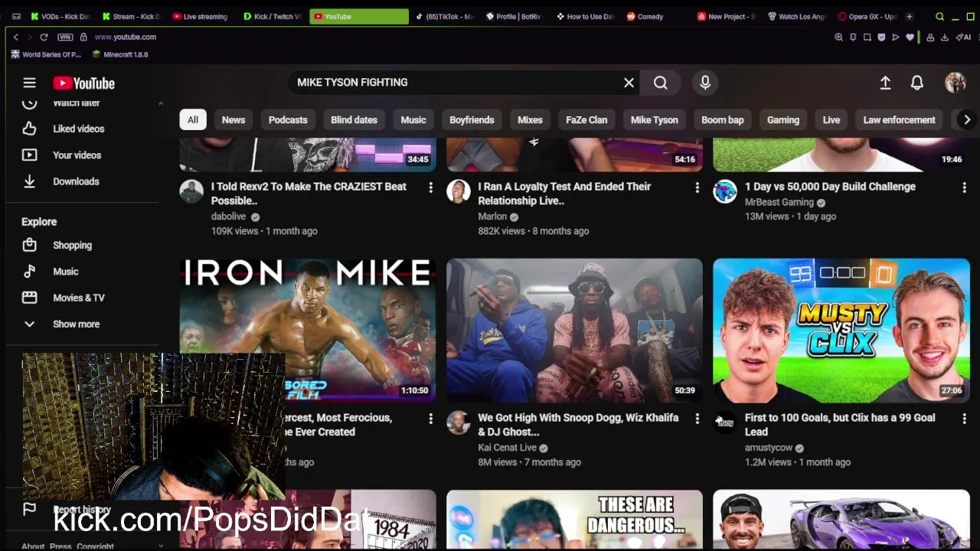Open browser zoom magnifier icon in address bar

(838, 37)
